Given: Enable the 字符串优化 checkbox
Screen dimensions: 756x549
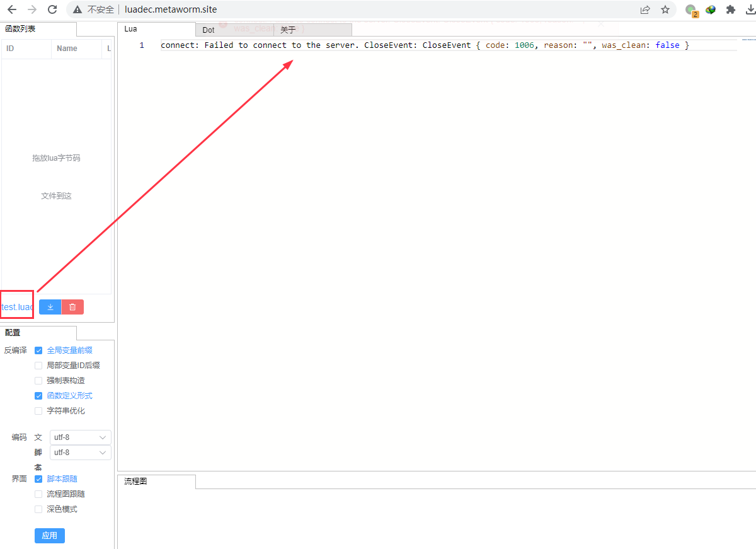Looking at the screenshot, I should pos(38,411).
